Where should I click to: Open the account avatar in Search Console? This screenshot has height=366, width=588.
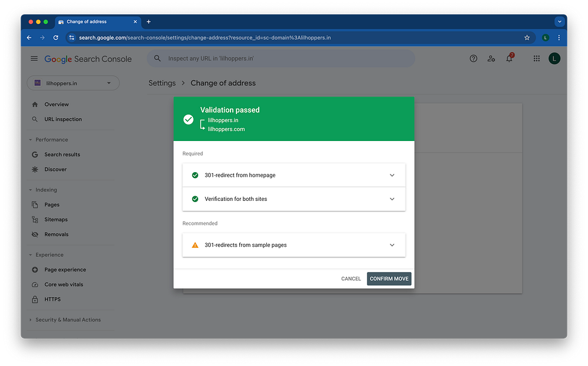coord(554,58)
